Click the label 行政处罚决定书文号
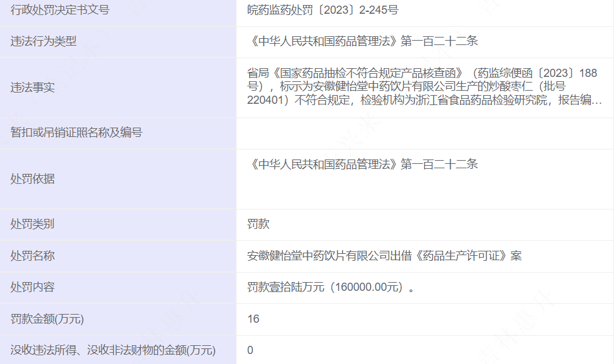This screenshot has height=364, width=614. [x=60, y=10]
